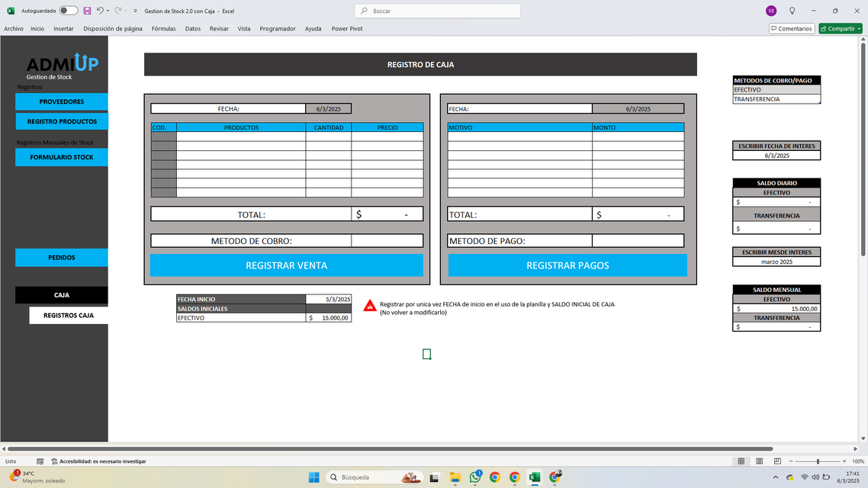Image resolution: width=868 pixels, height=488 pixels.
Task: Select the sales FECHA date cell 6/3/2025
Action: 328,109
